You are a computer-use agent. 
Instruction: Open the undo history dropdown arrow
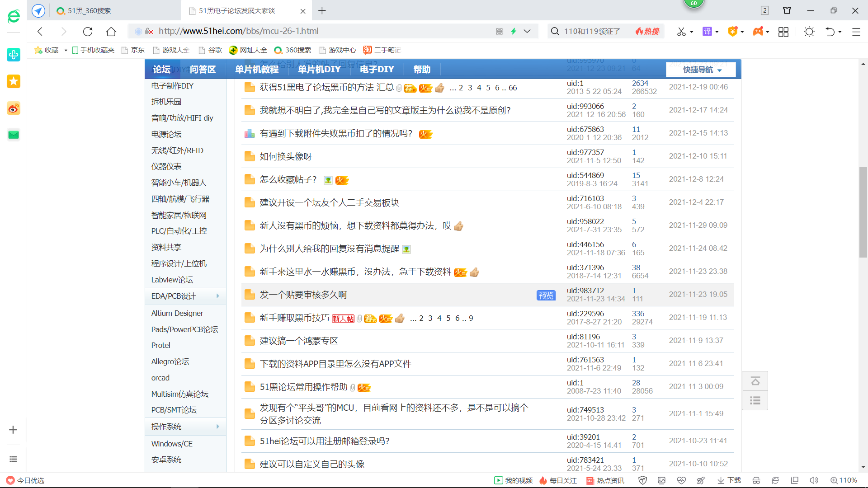click(x=840, y=32)
